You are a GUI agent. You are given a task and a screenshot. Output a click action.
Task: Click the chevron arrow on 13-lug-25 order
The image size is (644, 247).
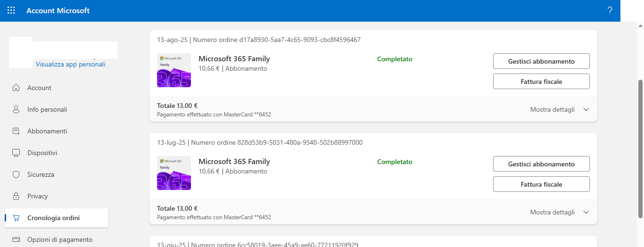click(x=586, y=212)
